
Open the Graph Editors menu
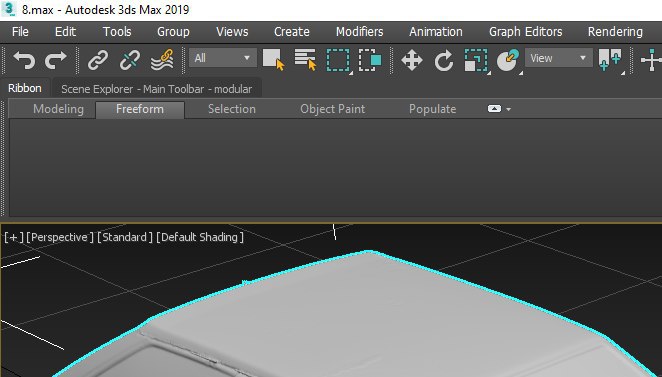pyautogui.click(x=526, y=32)
